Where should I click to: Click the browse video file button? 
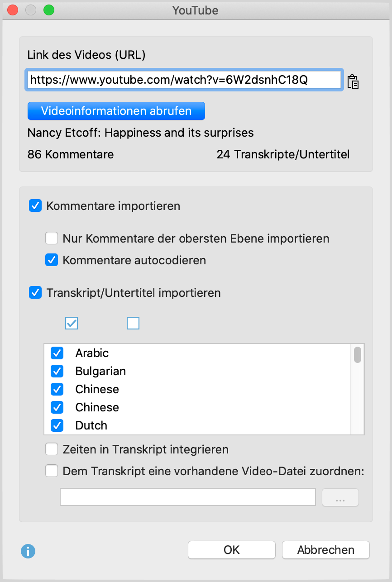point(340,497)
